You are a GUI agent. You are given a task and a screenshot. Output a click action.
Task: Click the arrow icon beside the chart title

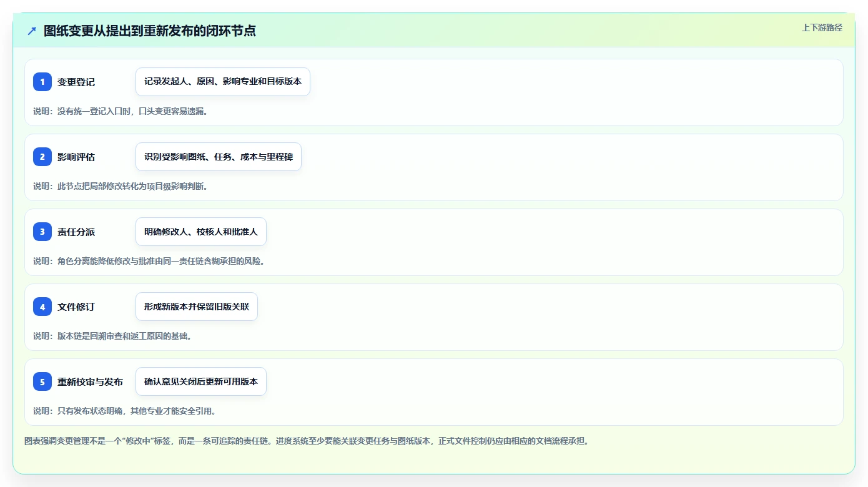[32, 31]
